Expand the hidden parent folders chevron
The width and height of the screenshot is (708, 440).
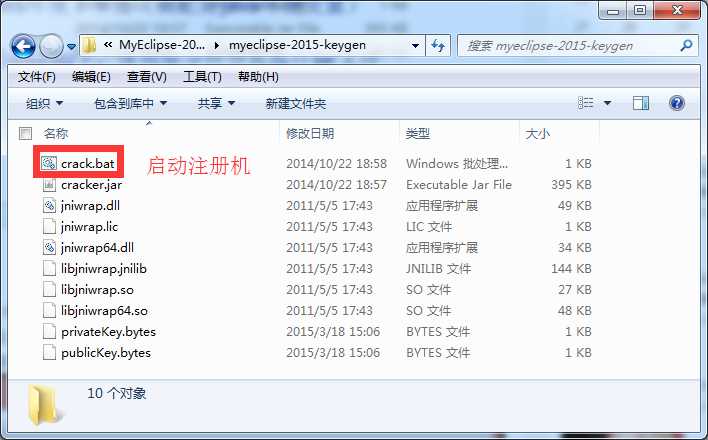(x=108, y=45)
